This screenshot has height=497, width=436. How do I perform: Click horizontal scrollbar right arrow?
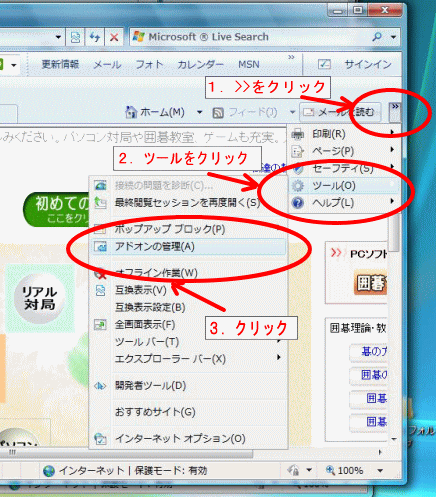380,453
